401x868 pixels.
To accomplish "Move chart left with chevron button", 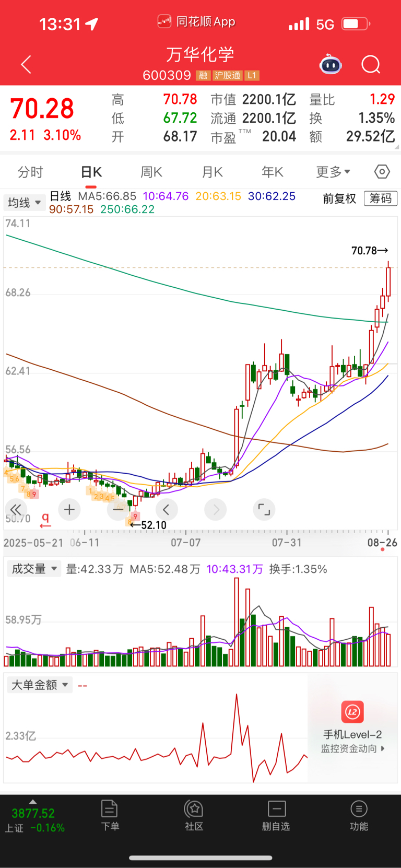I will pos(167,509).
